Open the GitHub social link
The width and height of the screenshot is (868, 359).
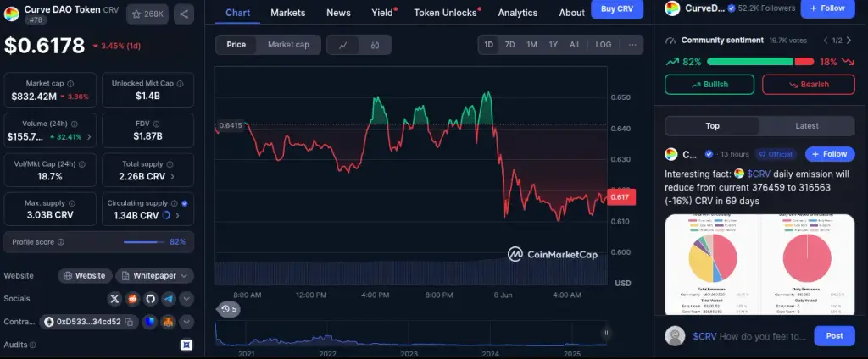tap(151, 299)
